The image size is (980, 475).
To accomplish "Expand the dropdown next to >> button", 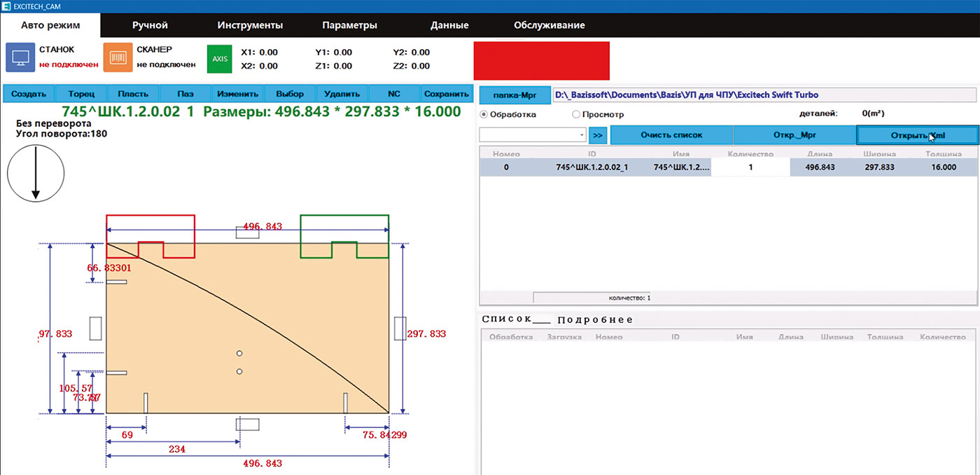I will (x=582, y=135).
